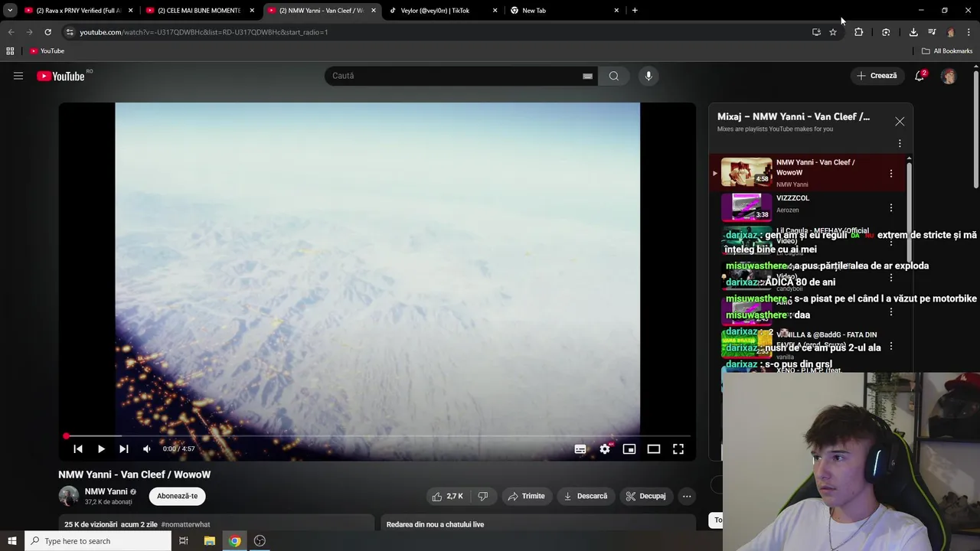
Task: Toggle subtitles on the player
Action: coord(580,449)
